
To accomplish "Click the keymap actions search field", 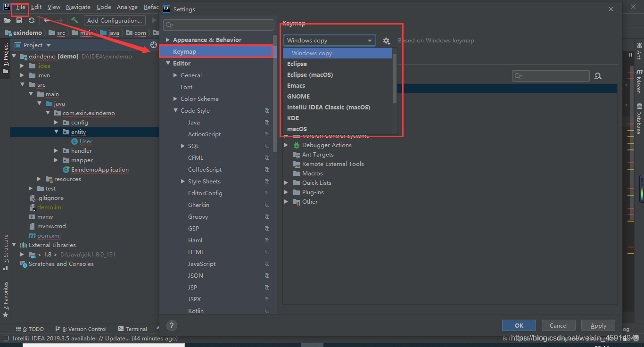I will (551, 76).
